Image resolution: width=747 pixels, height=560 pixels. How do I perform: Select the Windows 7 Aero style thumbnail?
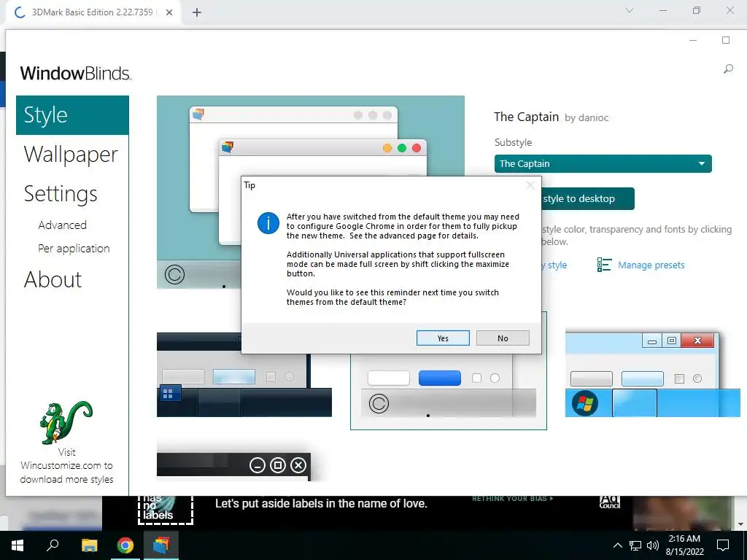pyautogui.click(x=652, y=373)
